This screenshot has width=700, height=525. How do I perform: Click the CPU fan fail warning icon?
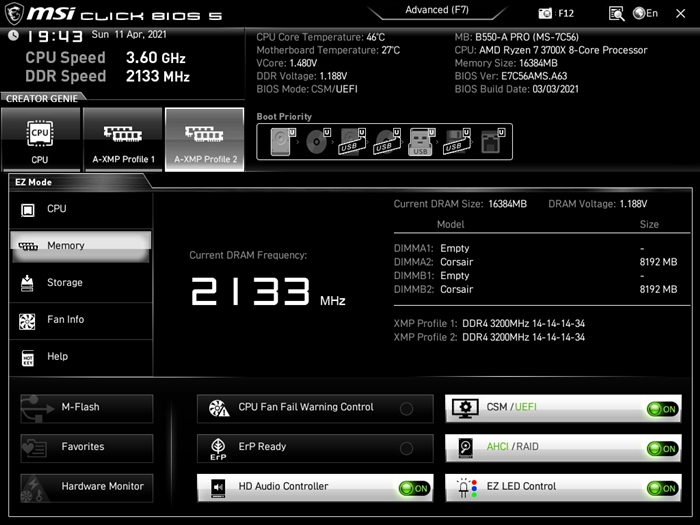(219, 408)
